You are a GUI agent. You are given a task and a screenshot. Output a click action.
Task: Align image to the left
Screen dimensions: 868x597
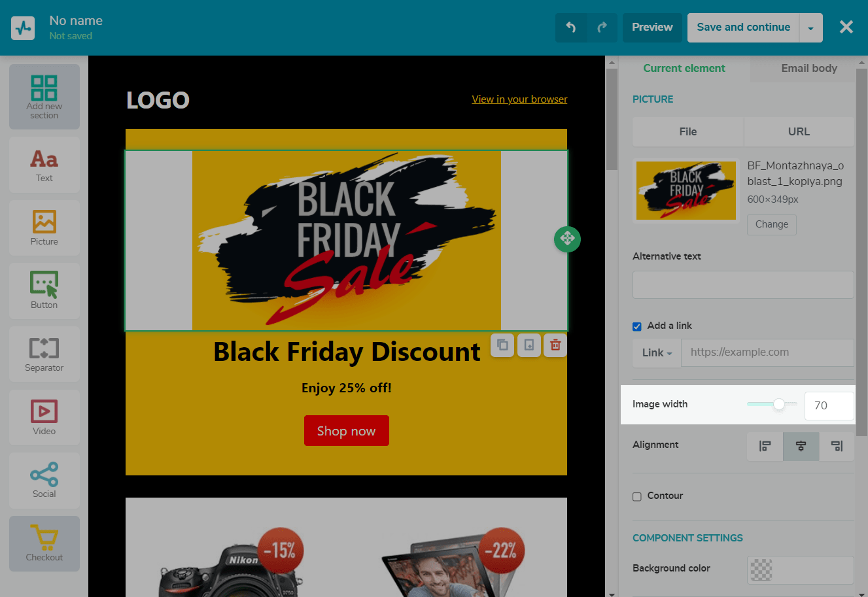765,446
